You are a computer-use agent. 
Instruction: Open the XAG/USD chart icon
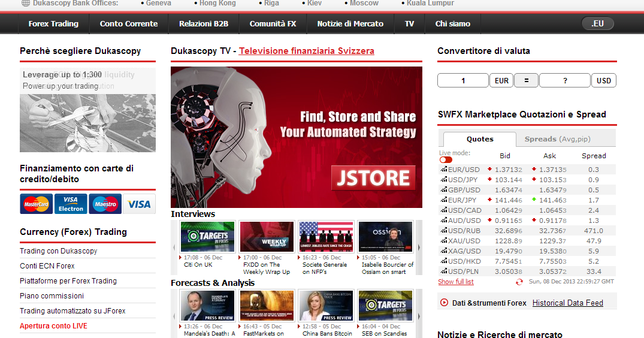point(443,251)
